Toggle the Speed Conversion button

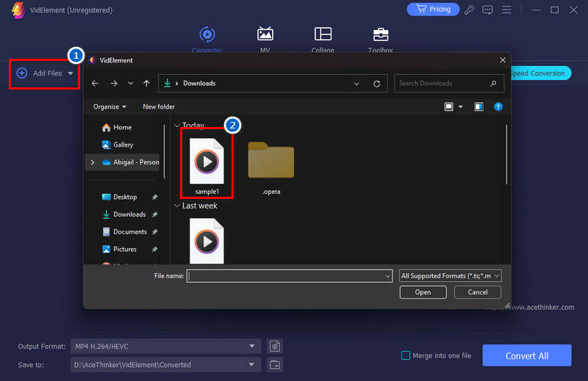[x=541, y=73]
